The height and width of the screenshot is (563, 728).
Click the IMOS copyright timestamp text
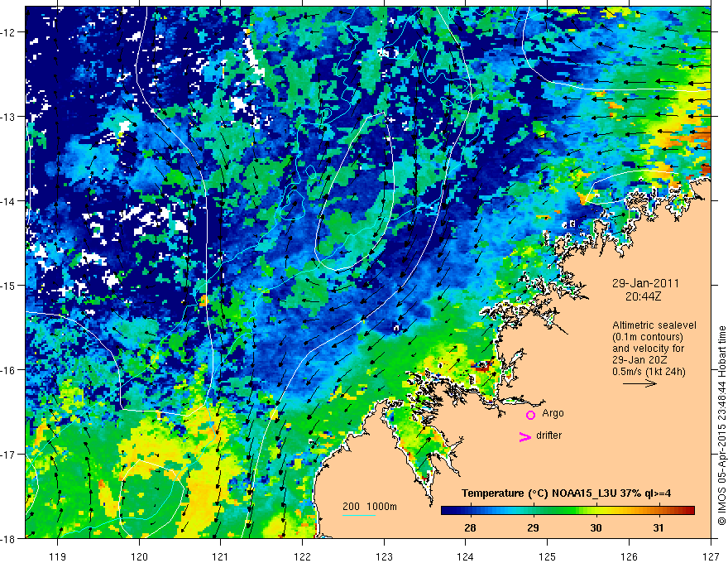click(x=722, y=426)
